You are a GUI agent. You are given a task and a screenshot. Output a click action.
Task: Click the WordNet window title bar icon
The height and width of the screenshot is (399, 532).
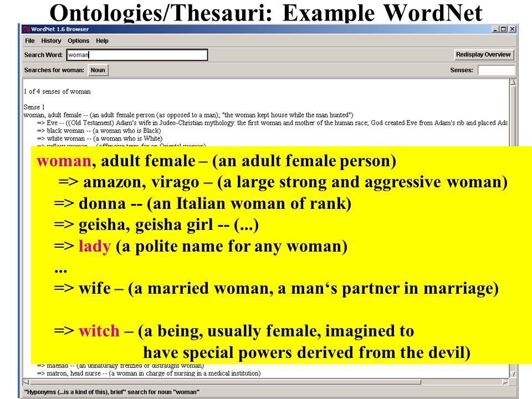[x=27, y=29]
